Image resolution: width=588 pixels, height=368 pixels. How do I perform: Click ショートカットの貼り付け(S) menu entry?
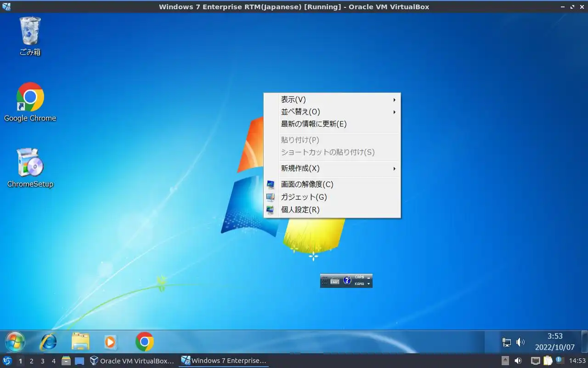[x=332, y=152]
